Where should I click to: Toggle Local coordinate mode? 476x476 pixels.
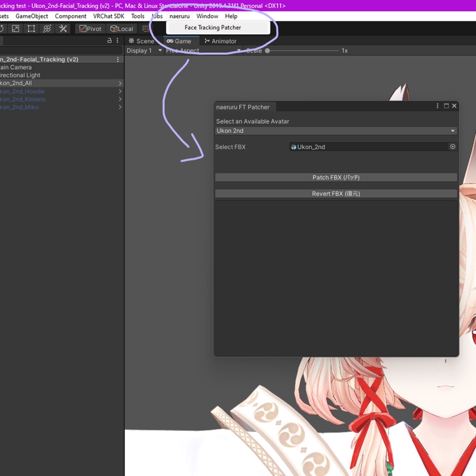click(x=121, y=28)
